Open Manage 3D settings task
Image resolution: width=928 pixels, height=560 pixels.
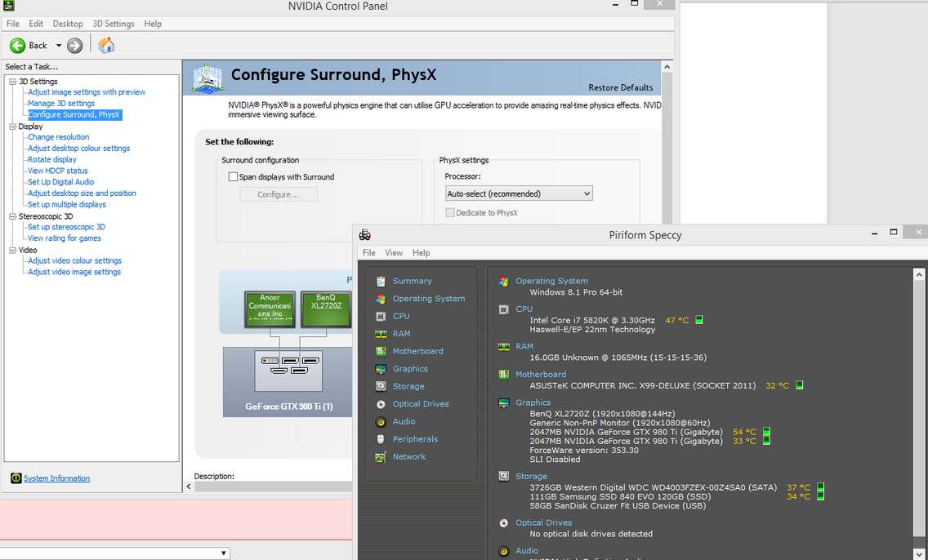[61, 104]
